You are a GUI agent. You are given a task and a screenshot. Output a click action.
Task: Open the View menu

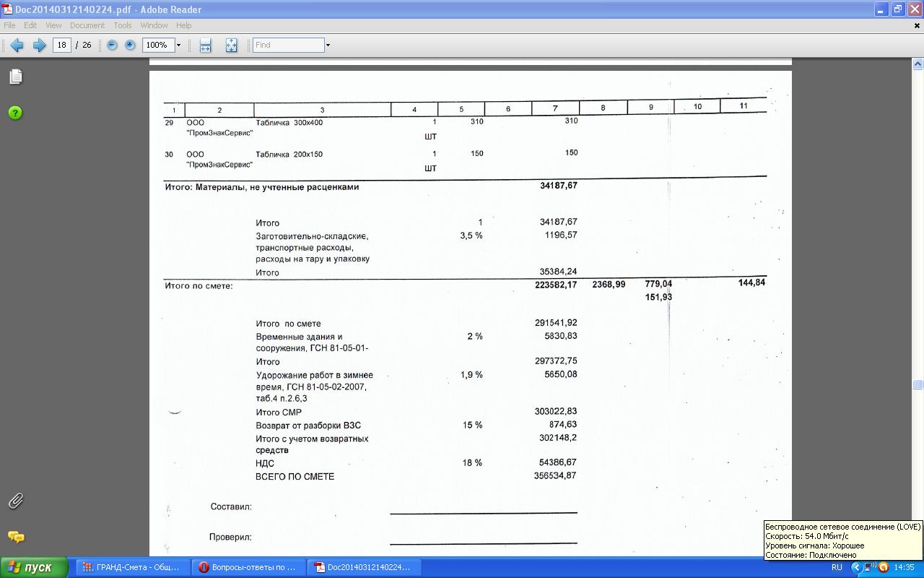[x=53, y=25]
